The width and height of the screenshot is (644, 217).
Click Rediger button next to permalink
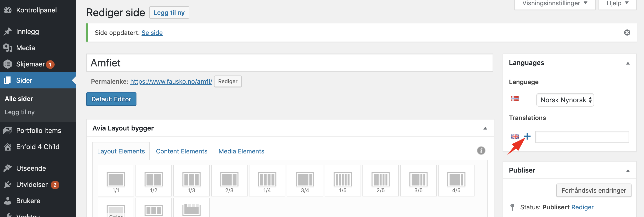tap(228, 81)
